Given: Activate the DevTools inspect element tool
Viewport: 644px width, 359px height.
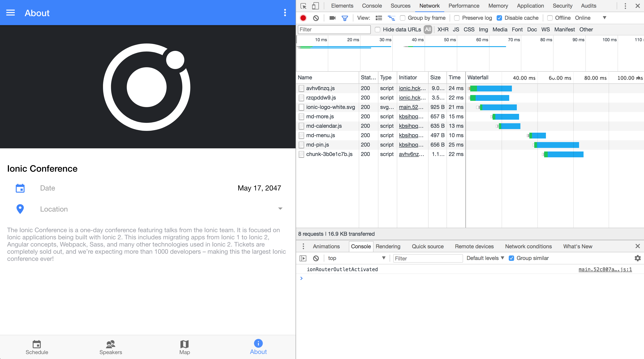Looking at the screenshot, I should (303, 6).
